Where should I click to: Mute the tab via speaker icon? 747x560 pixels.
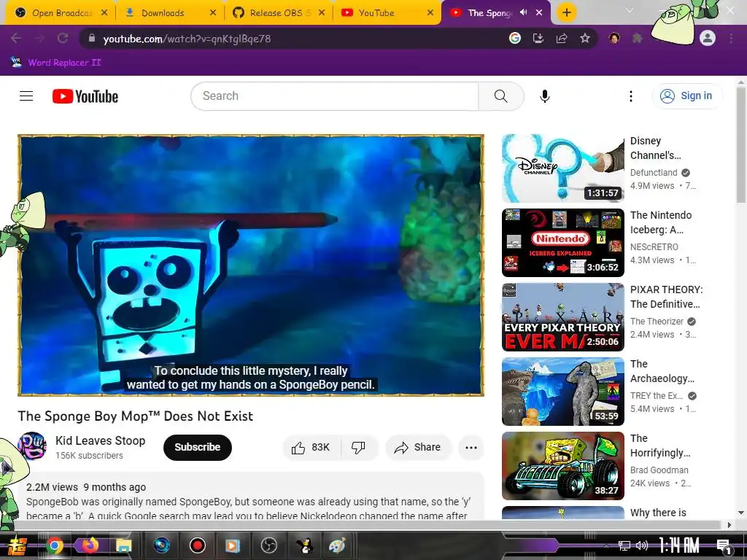click(x=524, y=12)
